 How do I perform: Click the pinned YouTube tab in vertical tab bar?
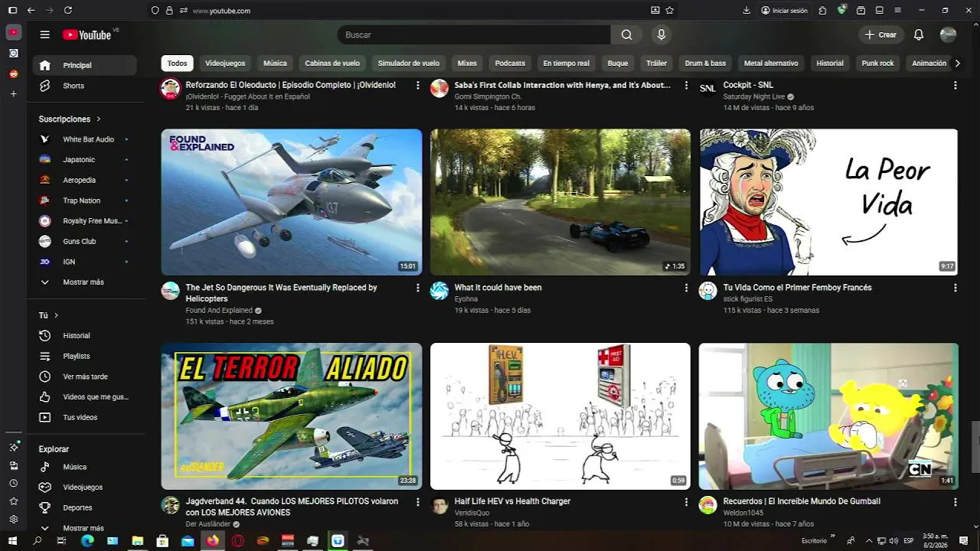(13, 33)
